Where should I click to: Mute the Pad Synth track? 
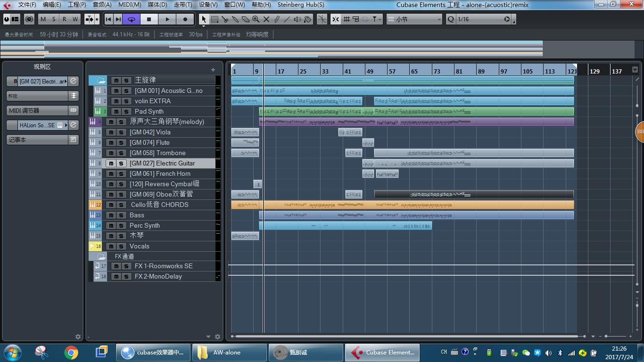116,111
